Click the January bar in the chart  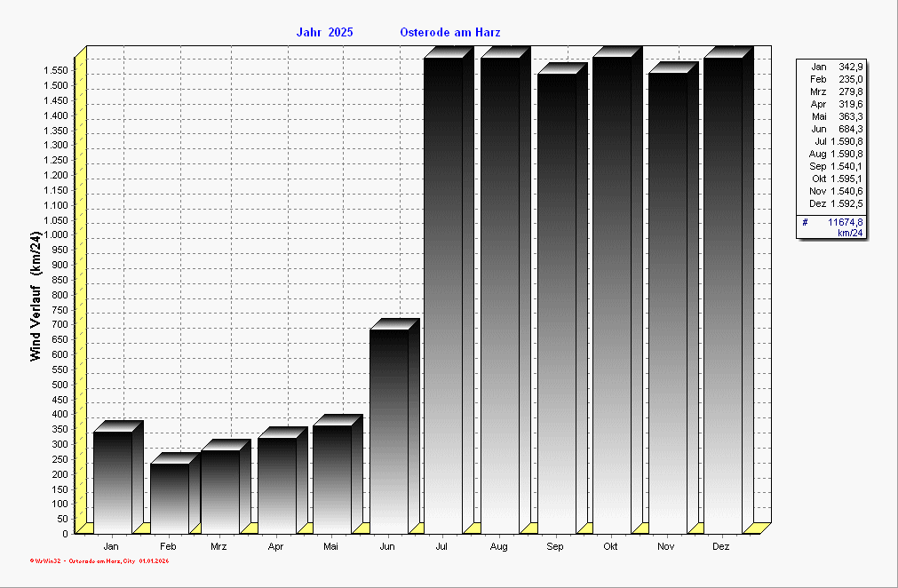tap(112, 481)
